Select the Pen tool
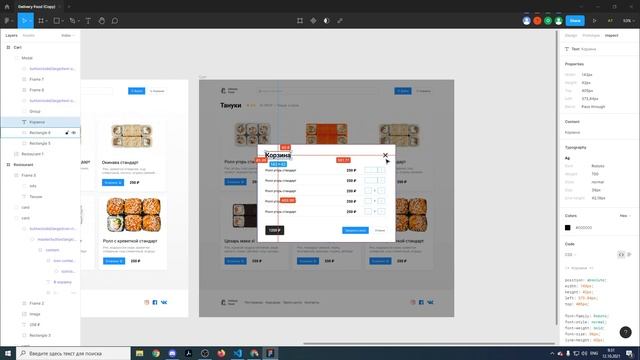This screenshot has height=360, width=640. pos(72,20)
